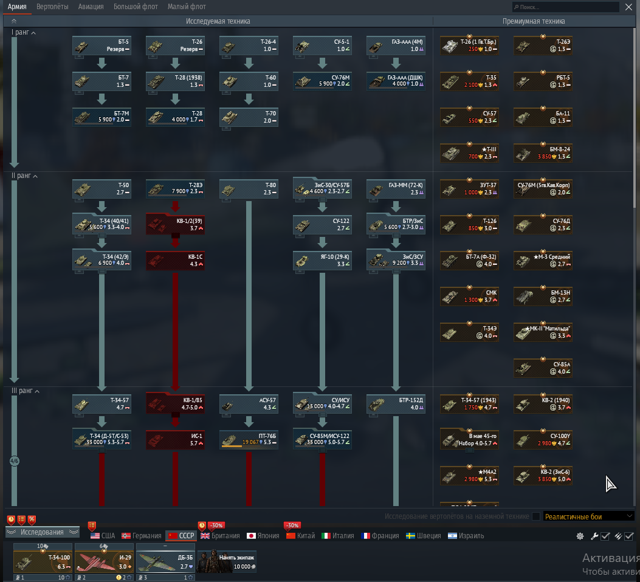Select the Япония nation tab
640x582 pixels.
263,536
